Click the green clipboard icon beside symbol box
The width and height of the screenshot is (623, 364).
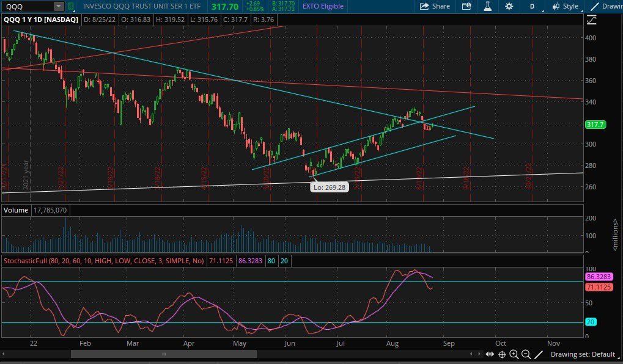71,6
